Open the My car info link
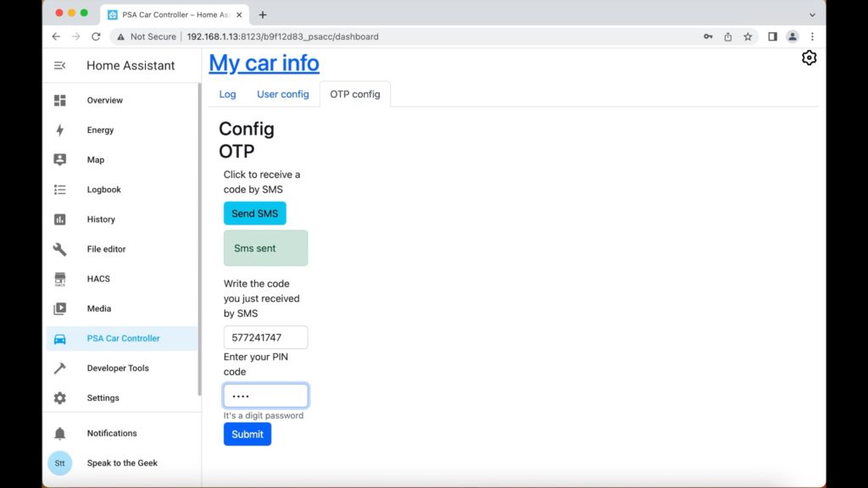868x488 pixels. (264, 63)
